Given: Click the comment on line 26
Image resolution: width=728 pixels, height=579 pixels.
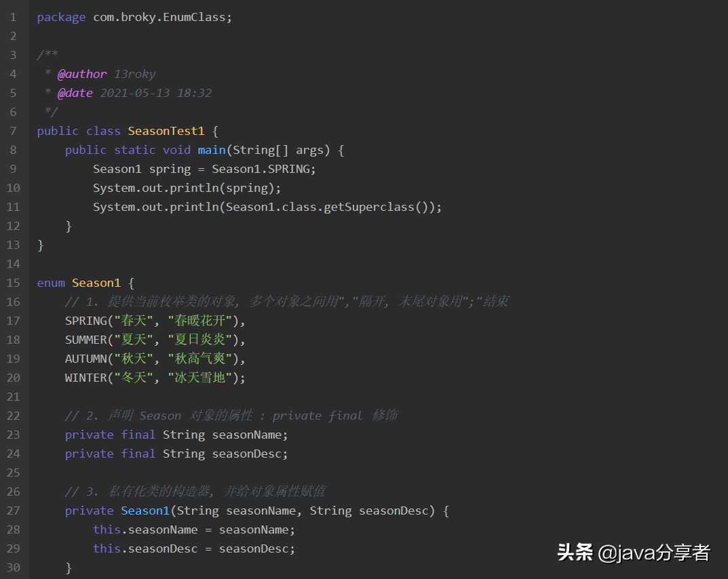Looking at the screenshot, I should (195, 492).
